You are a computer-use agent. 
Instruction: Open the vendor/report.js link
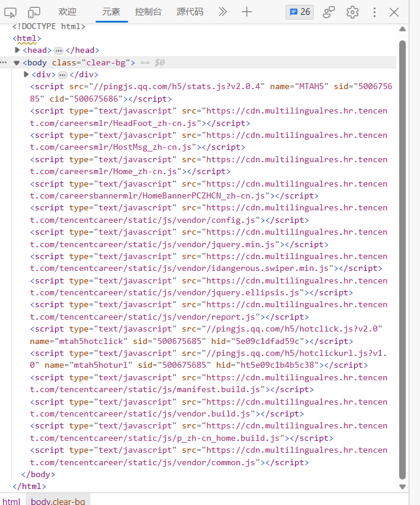click(x=209, y=311)
